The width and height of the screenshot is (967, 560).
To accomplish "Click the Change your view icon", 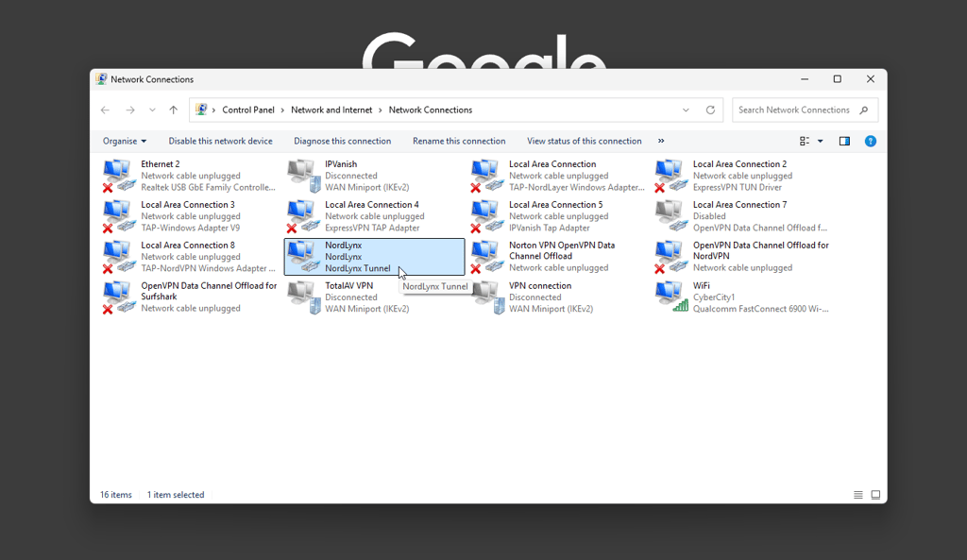I will (x=805, y=142).
